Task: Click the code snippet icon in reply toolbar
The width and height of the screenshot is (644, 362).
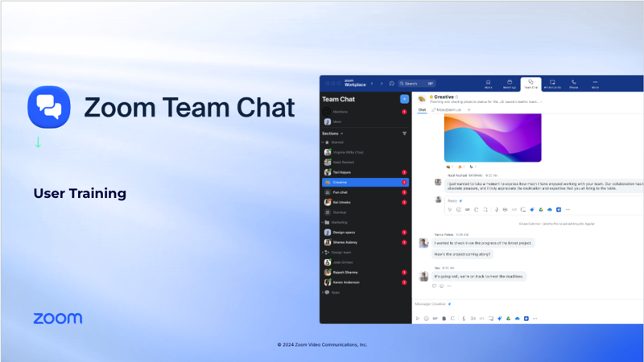Action: tap(514, 210)
